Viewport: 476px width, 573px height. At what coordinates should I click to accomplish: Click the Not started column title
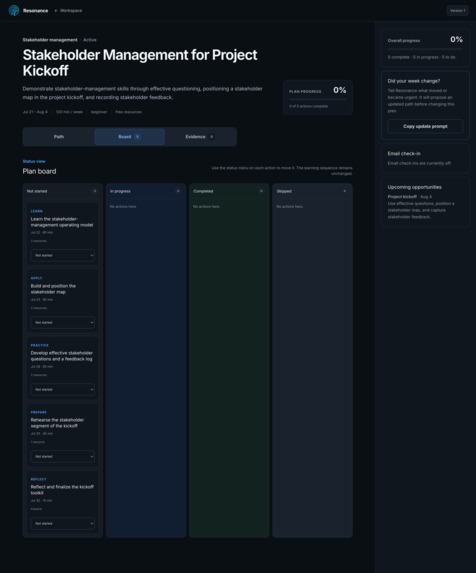pos(37,191)
